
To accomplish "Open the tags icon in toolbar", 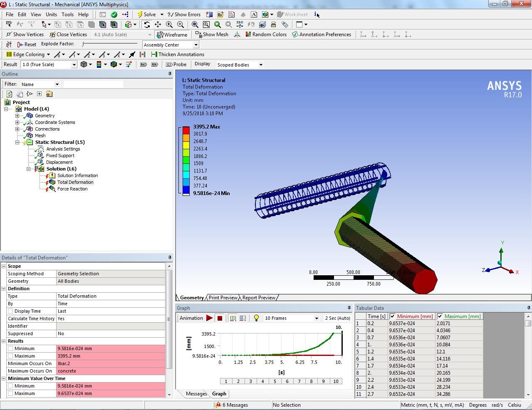I will coord(285,25).
